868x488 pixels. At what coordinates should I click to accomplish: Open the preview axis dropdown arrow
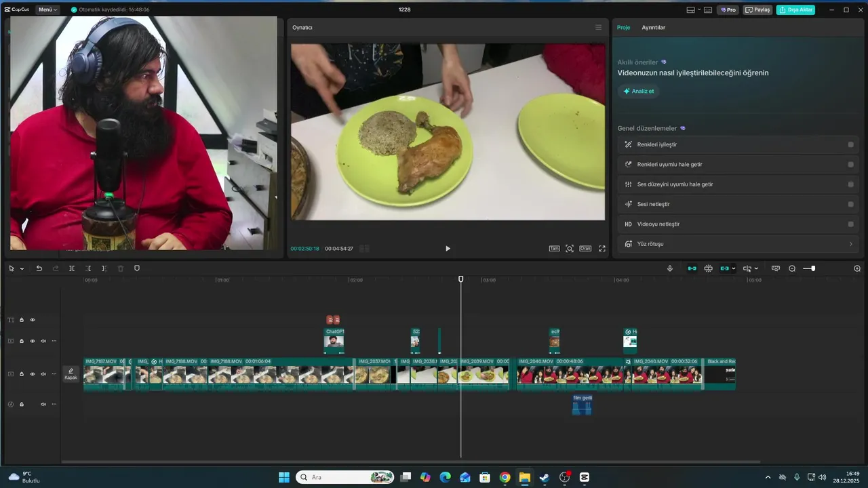click(756, 269)
